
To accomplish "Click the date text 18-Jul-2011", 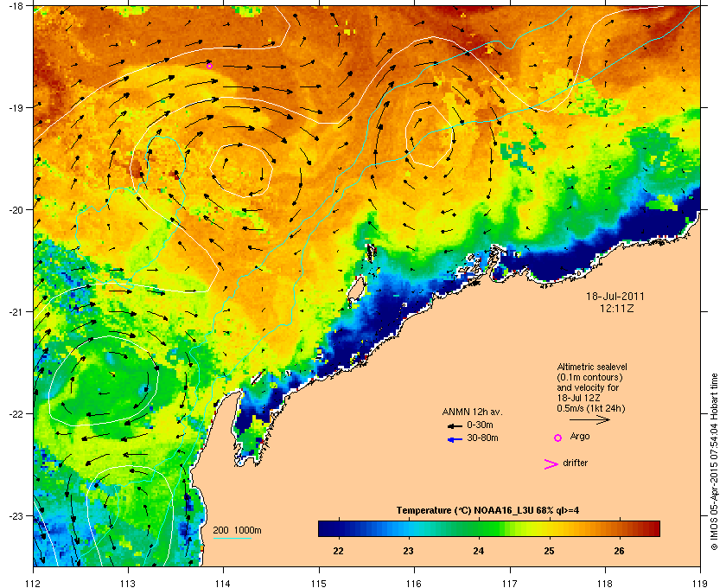I will point(615,297).
